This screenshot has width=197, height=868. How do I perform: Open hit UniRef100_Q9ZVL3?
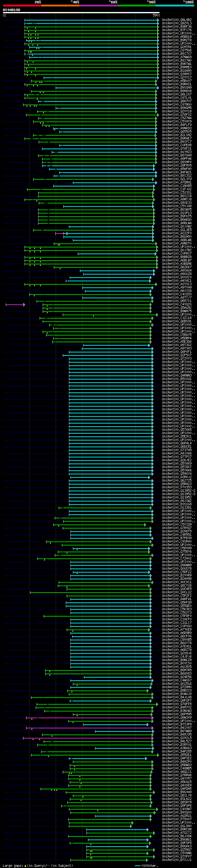[x=177, y=23]
